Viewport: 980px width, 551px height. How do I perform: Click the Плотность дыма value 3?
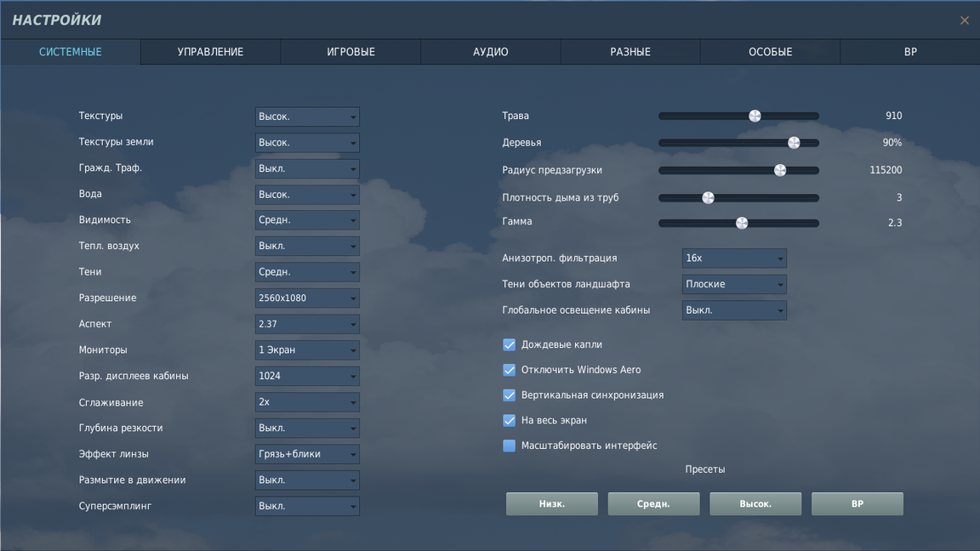click(899, 198)
